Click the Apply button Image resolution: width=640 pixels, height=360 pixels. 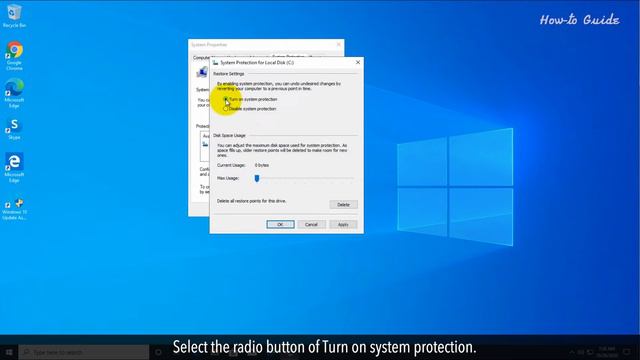click(343, 224)
